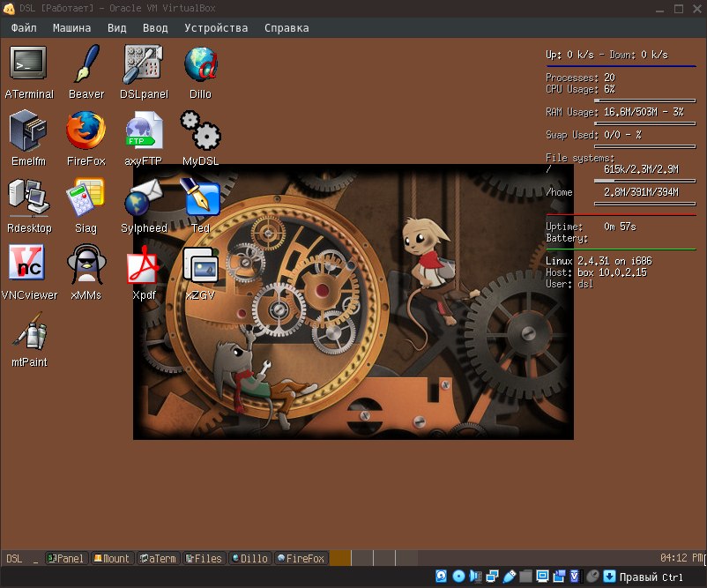Image resolution: width=707 pixels, height=588 pixels.
Task: Click the VirtualBox audio status icon
Action: click(476, 576)
